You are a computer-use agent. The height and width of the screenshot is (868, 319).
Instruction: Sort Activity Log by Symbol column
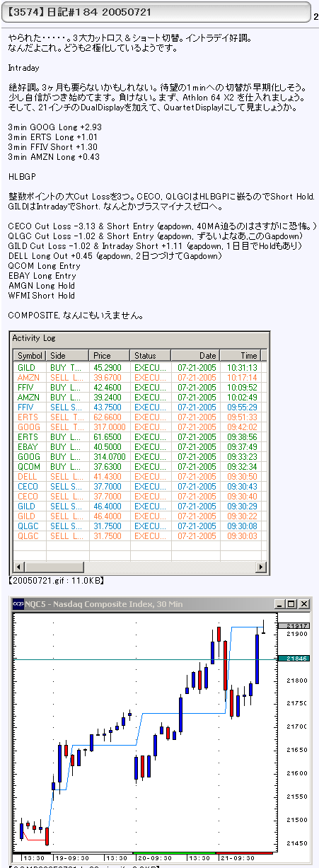(30, 355)
